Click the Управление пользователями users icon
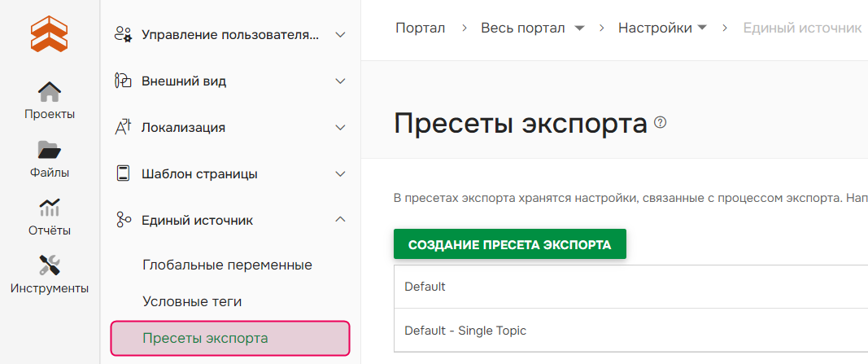The image size is (868, 364). (123, 34)
